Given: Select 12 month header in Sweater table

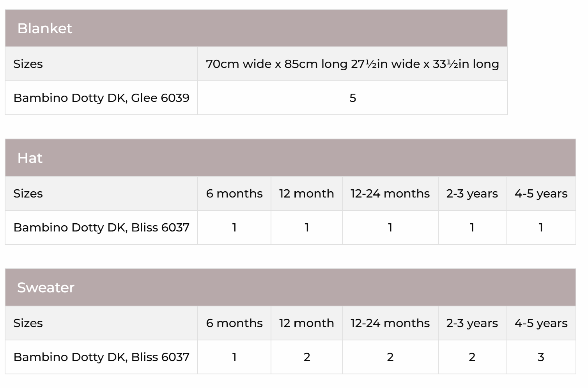Looking at the screenshot, I should point(306,323).
